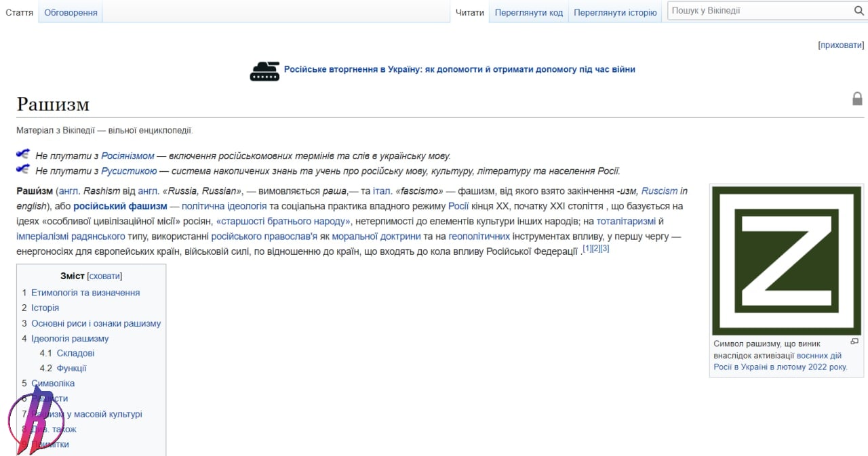Collapse the contents with сховати

104,276
